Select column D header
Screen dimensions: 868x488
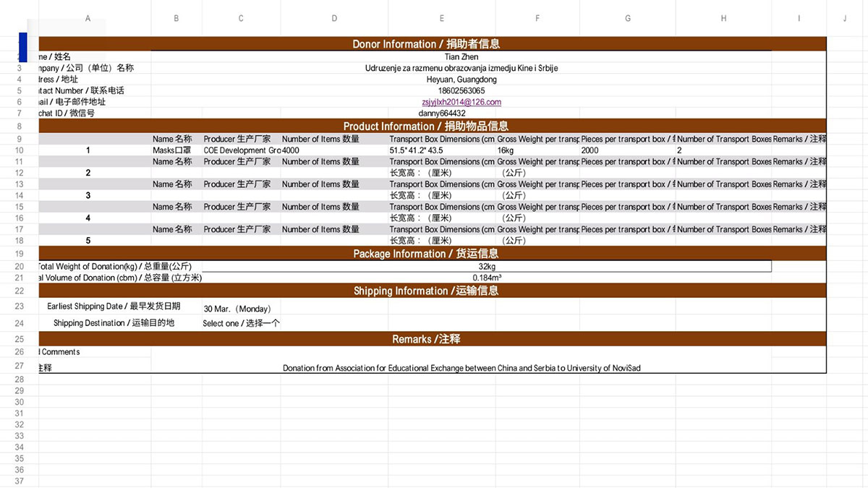pos(334,18)
